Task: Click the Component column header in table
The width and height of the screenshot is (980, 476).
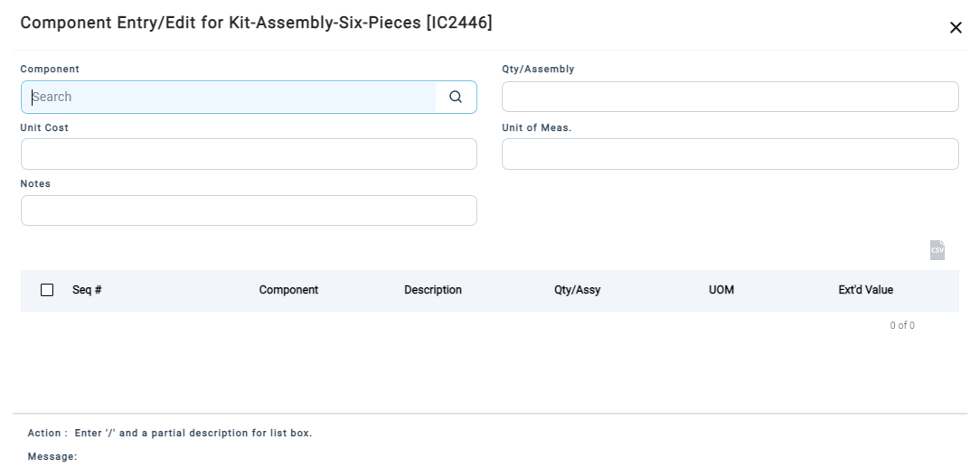Action: (288, 290)
